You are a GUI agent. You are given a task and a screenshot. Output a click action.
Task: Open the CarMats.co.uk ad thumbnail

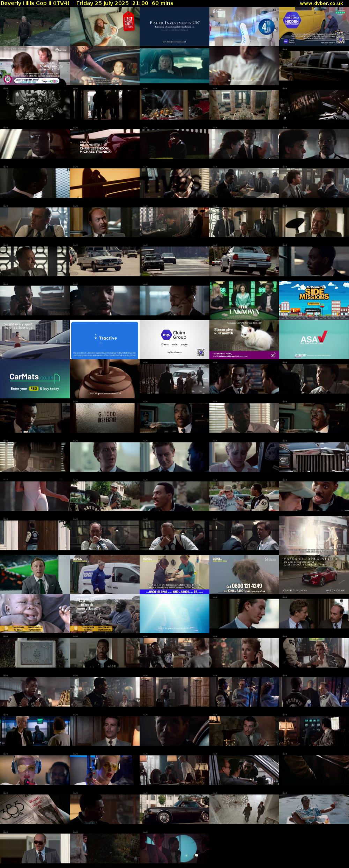point(35,379)
